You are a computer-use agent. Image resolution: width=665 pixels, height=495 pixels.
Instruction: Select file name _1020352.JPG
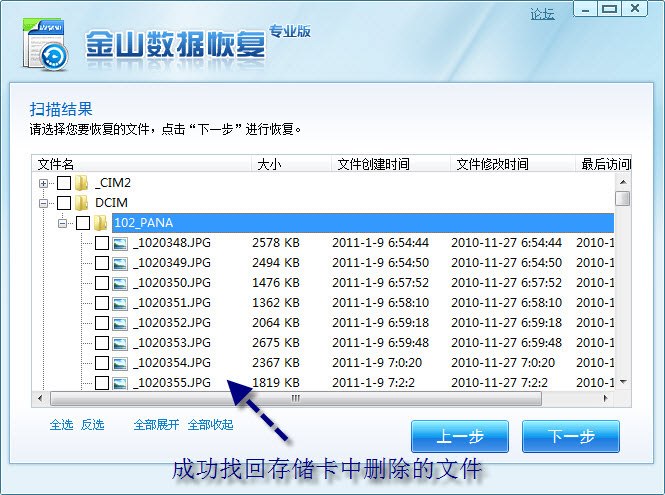click(x=172, y=323)
